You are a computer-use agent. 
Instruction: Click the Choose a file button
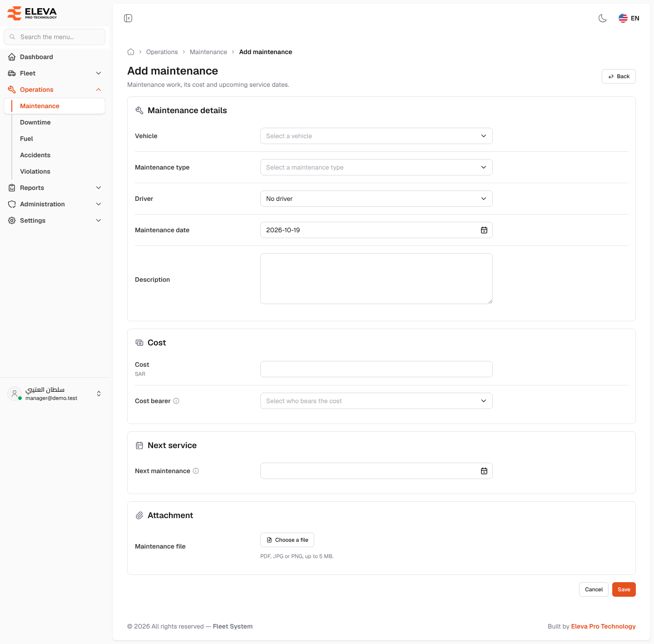point(287,540)
